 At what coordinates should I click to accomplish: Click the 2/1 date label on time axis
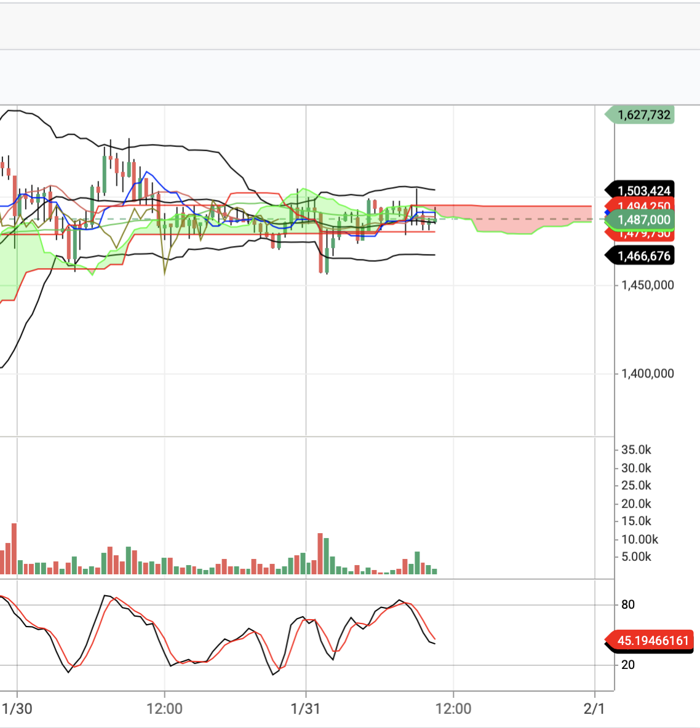(594, 708)
